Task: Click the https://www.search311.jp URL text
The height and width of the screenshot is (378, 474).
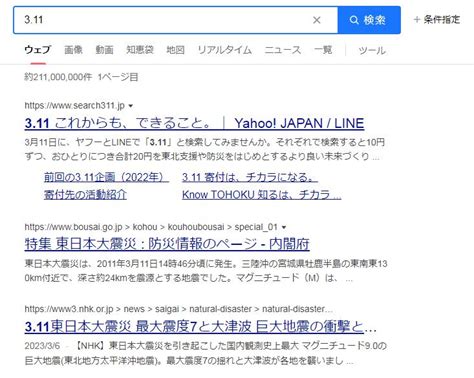Action: click(x=75, y=106)
